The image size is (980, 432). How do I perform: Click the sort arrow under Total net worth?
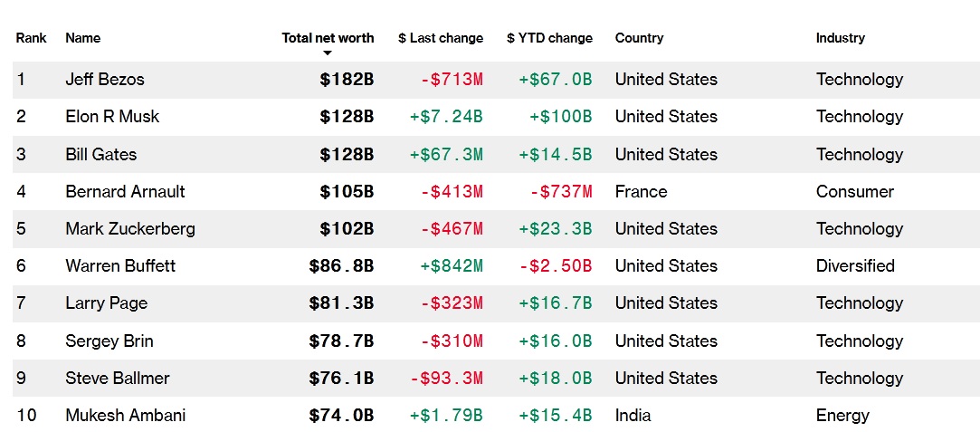(x=328, y=53)
